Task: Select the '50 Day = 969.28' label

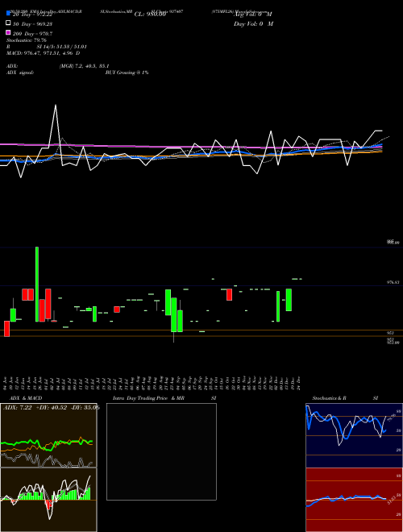Action: point(32,24)
